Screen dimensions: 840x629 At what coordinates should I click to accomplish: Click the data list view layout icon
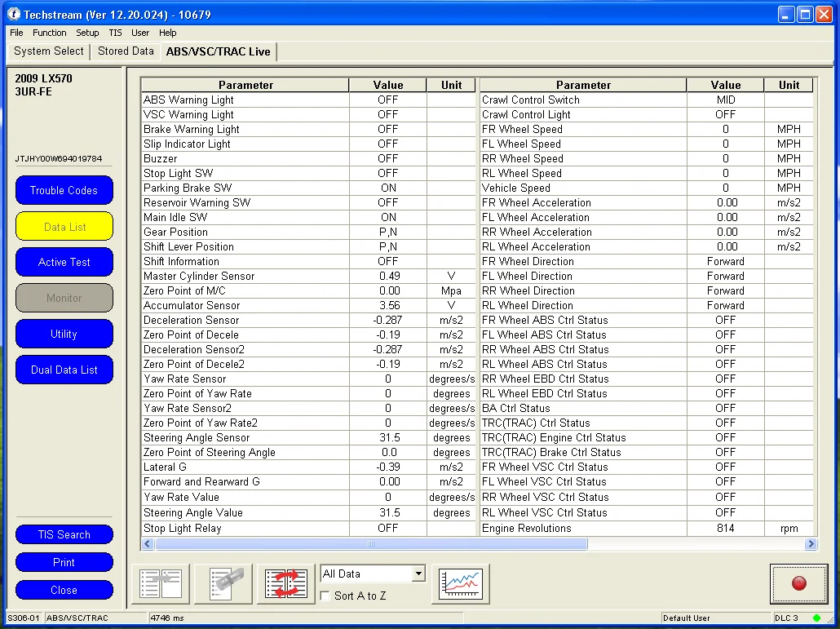click(x=161, y=583)
